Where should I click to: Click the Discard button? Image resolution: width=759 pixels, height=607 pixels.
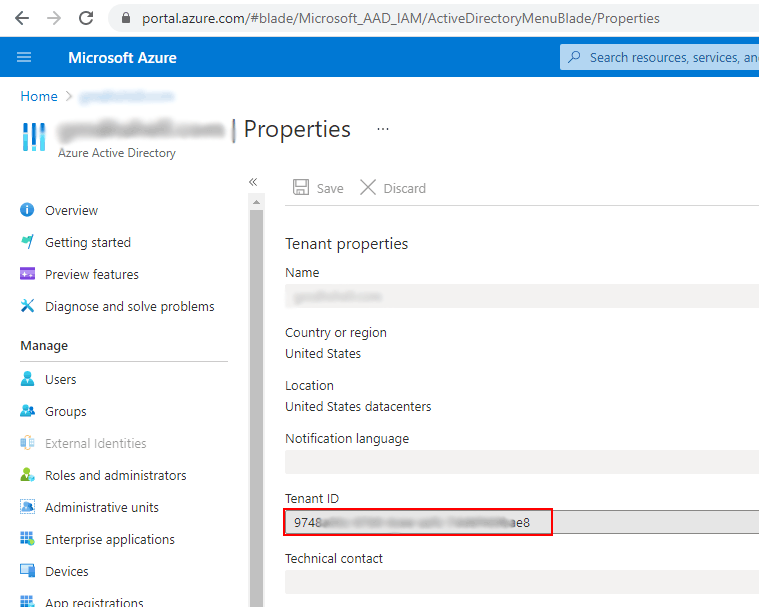point(393,188)
